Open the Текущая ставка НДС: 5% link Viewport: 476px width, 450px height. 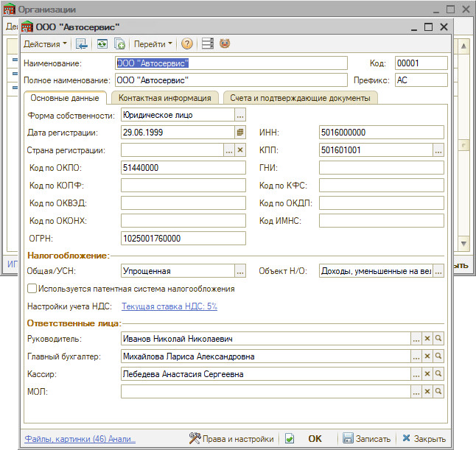click(169, 306)
